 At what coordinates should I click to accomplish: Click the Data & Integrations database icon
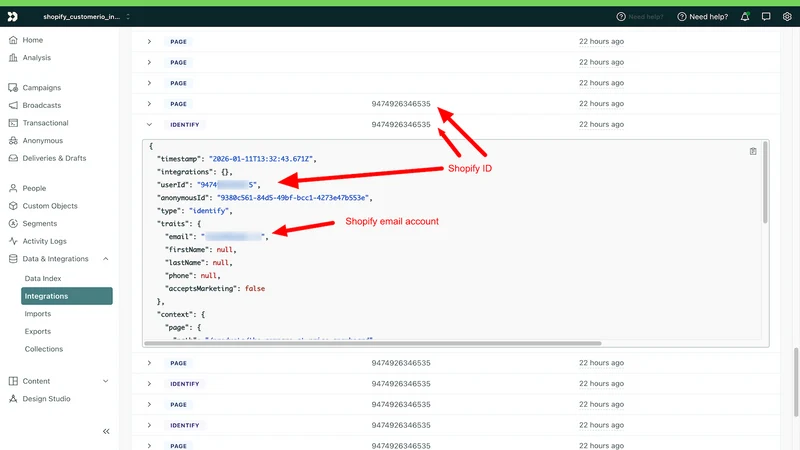point(13,259)
